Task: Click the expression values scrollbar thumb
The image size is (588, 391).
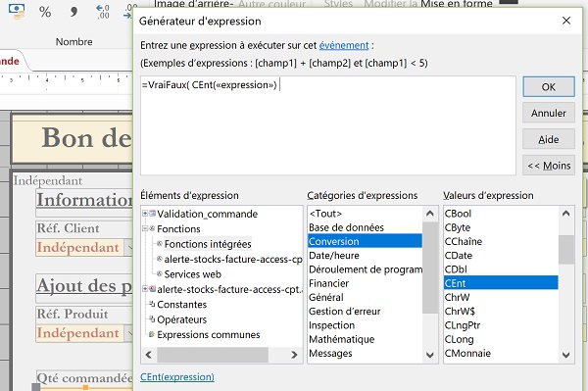Action: 565,250
